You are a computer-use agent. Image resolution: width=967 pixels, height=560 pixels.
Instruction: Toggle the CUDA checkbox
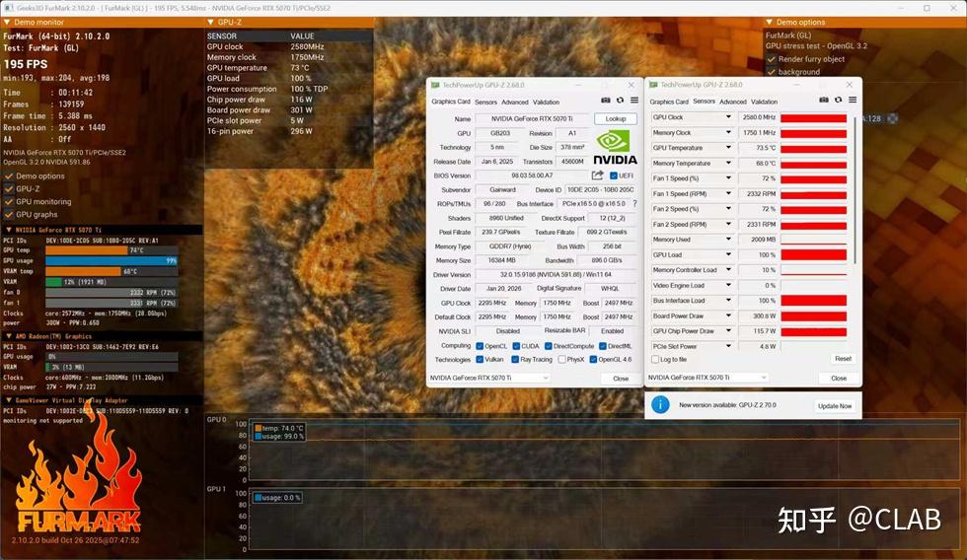pos(516,346)
